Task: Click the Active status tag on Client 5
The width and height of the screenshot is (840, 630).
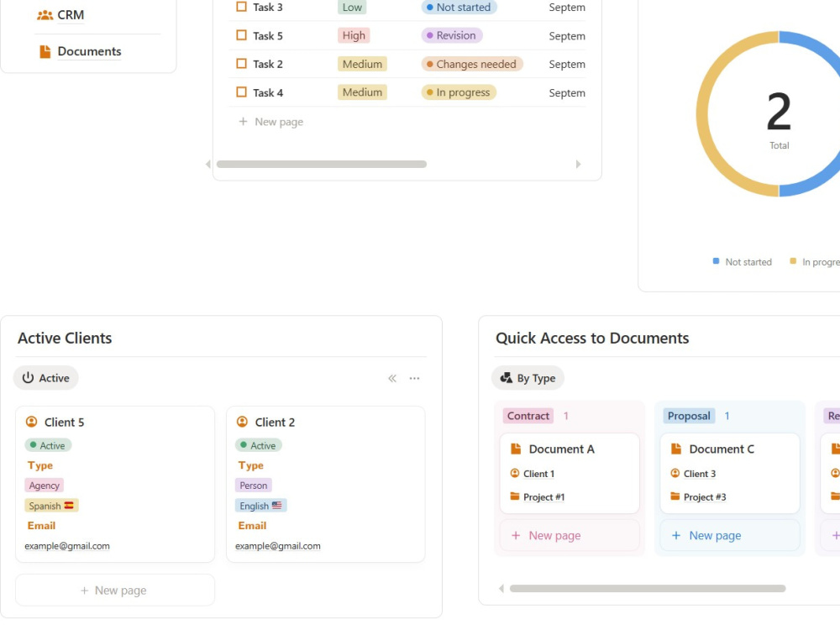Action: tap(48, 445)
